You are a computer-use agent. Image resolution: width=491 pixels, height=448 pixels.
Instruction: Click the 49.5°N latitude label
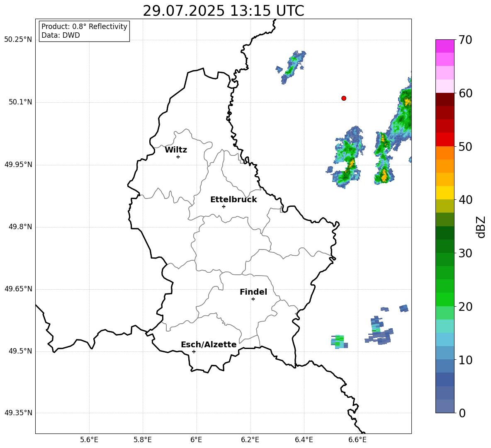[20, 351]
